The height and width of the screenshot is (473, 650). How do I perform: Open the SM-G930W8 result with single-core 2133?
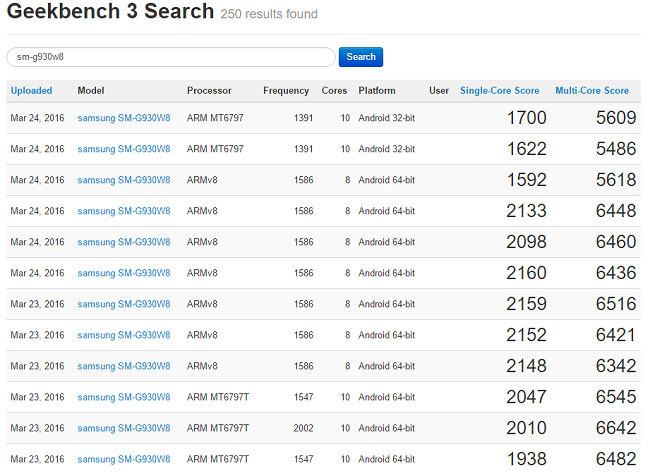tap(124, 211)
